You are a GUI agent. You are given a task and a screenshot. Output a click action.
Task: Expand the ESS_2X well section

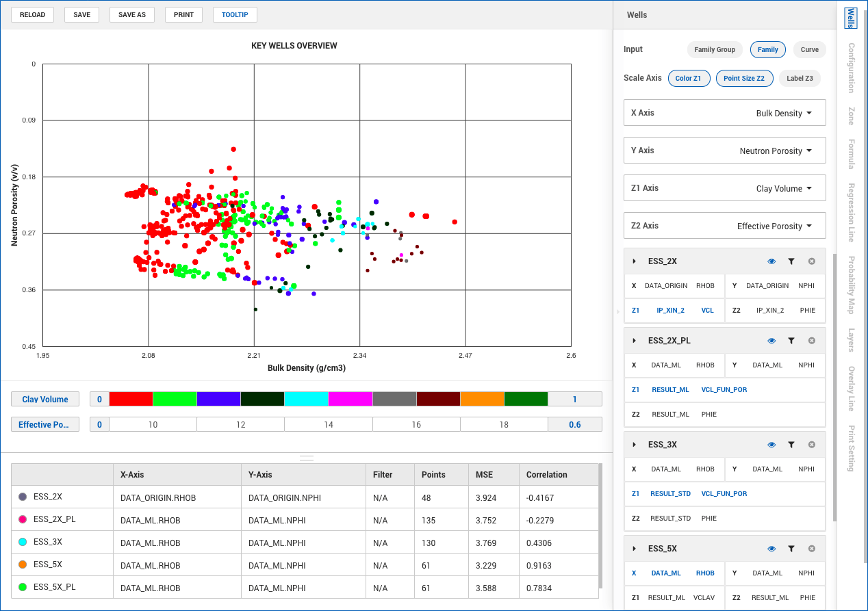pyautogui.click(x=635, y=261)
